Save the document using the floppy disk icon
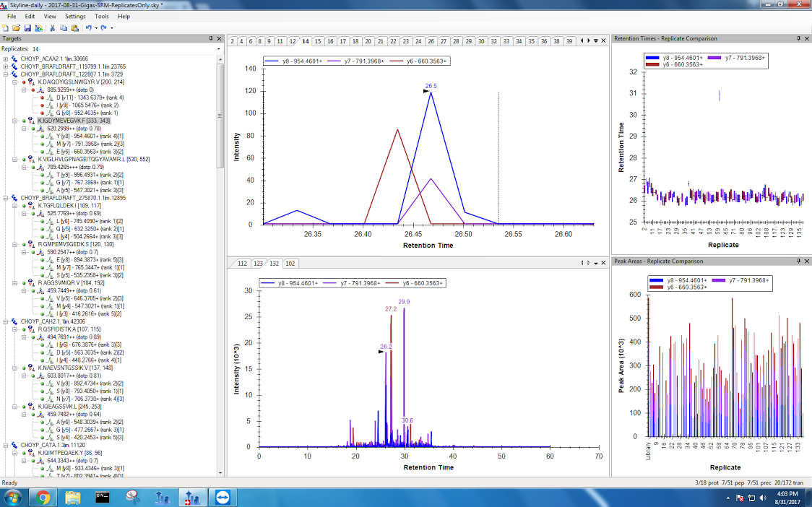This screenshot has height=507, width=812. 27,27
